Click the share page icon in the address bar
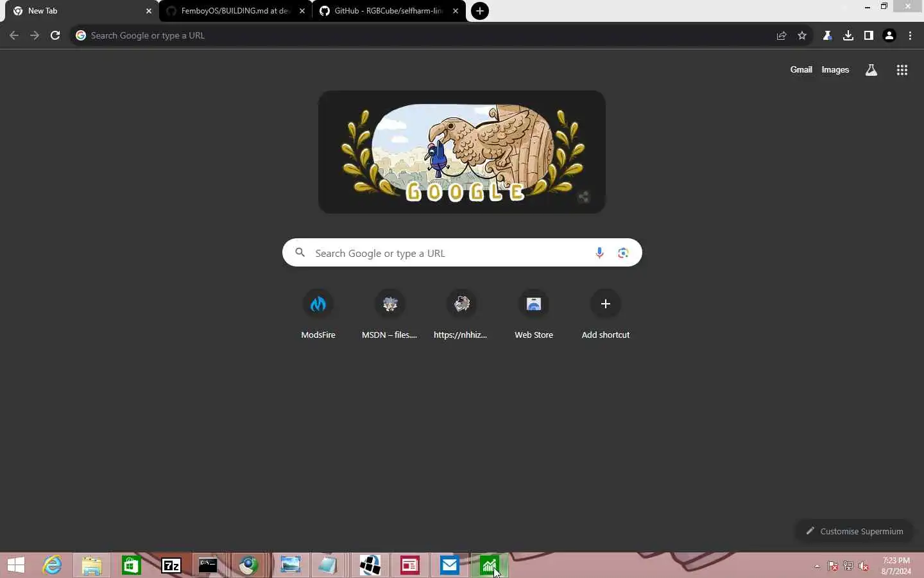Viewport: 924px width, 578px height. 782,35
